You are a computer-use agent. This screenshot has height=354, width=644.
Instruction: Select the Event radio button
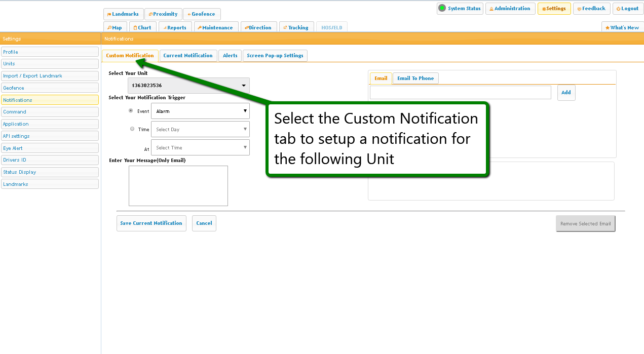(131, 110)
